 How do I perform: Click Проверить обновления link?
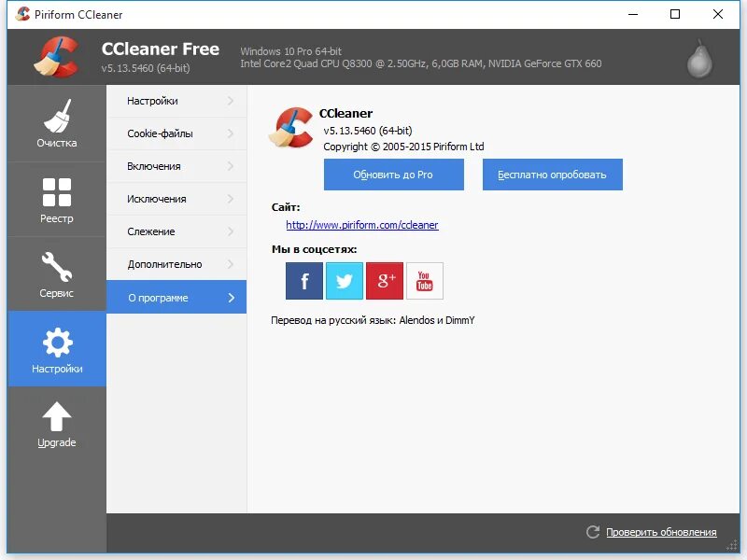tap(661, 532)
